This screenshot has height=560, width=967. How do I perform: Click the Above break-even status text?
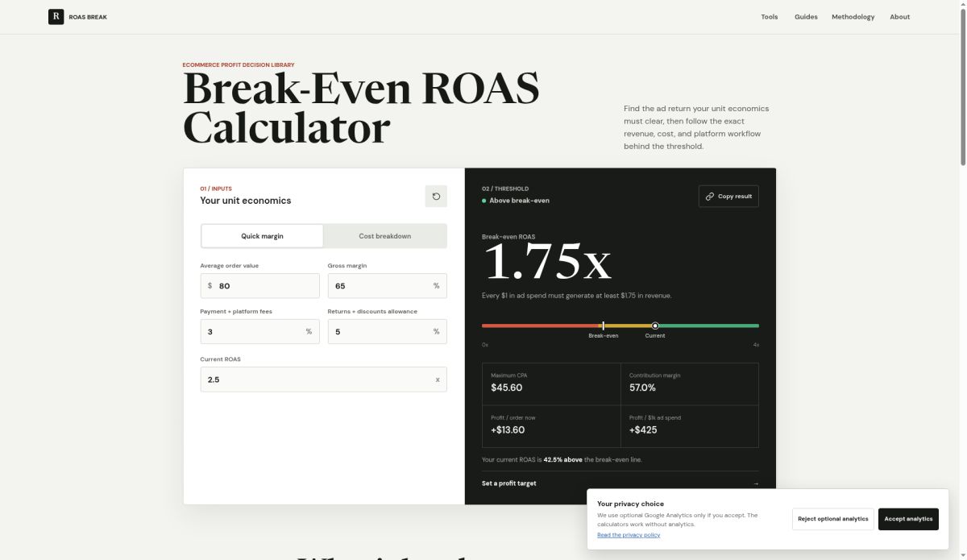(520, 201)
